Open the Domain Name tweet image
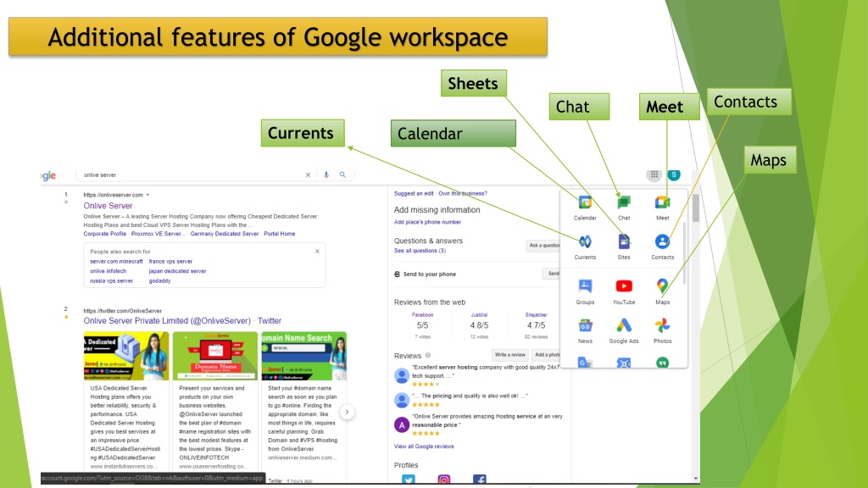Viewport: 868px width, 488px height. point(214,356)
